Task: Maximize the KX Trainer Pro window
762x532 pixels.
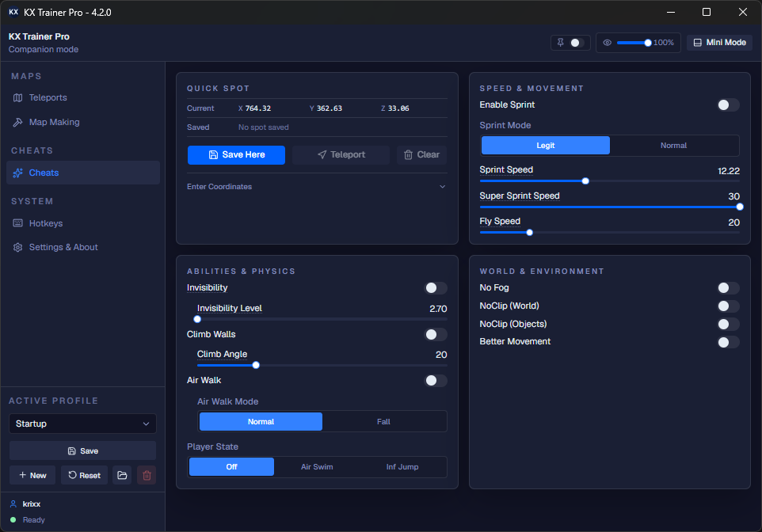Action: [707, 12]
